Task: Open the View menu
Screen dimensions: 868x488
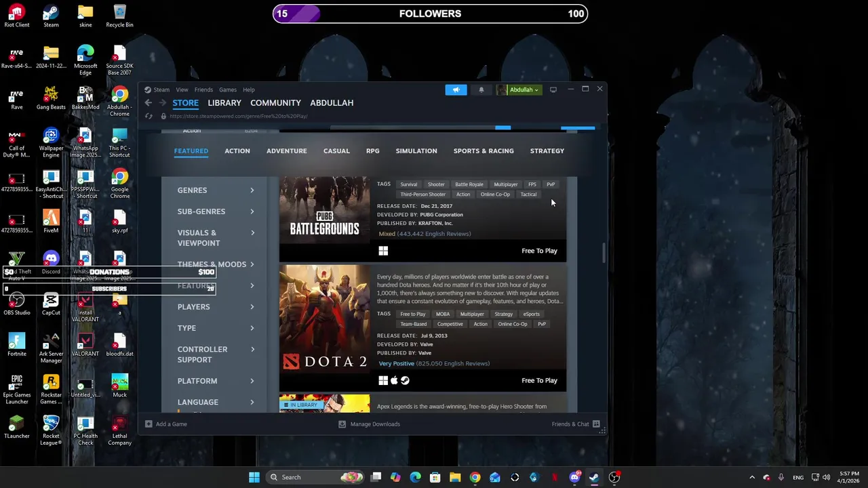Action: coord(182,89)
